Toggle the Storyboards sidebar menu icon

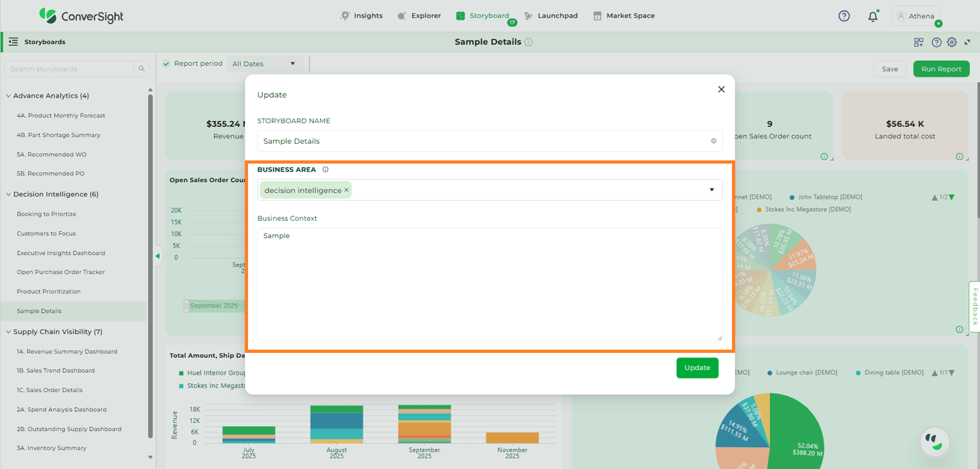[x=13, y=42]
